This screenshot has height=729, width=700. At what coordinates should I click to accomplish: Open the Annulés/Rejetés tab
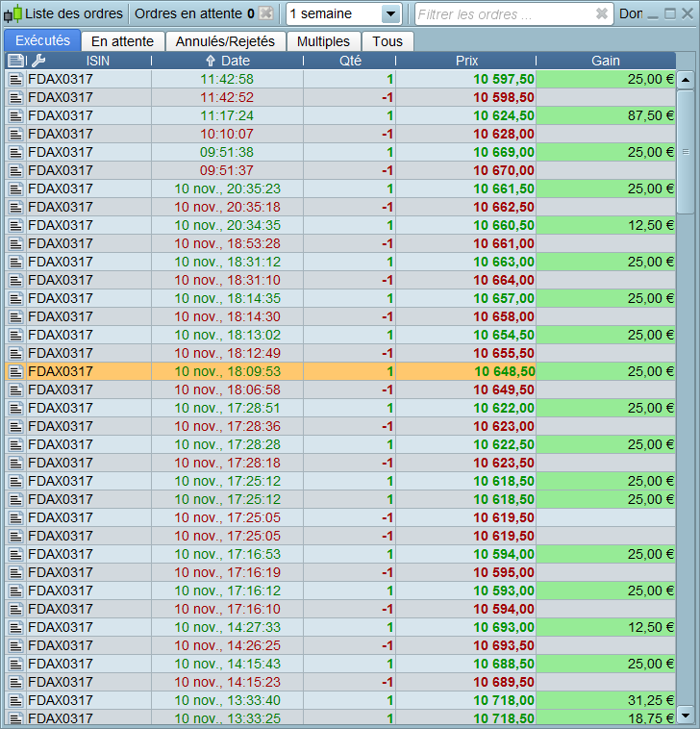coord(225,41)
